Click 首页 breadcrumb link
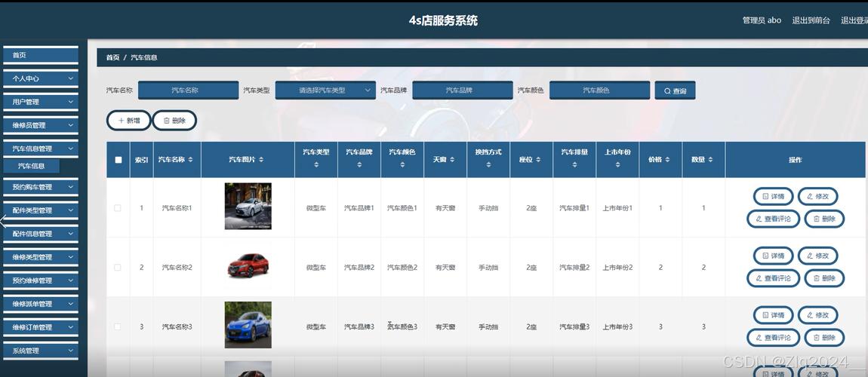 click(x=112, y=57)
